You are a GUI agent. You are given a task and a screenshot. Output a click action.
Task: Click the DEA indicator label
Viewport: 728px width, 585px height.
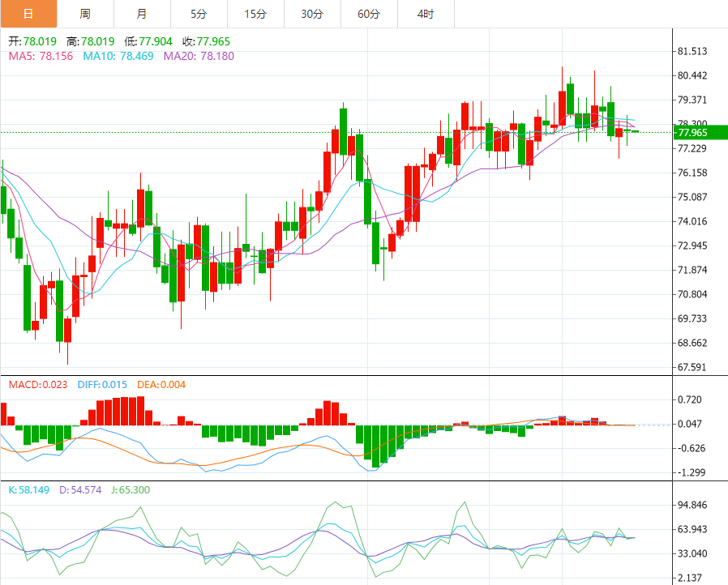pos(161,384)
